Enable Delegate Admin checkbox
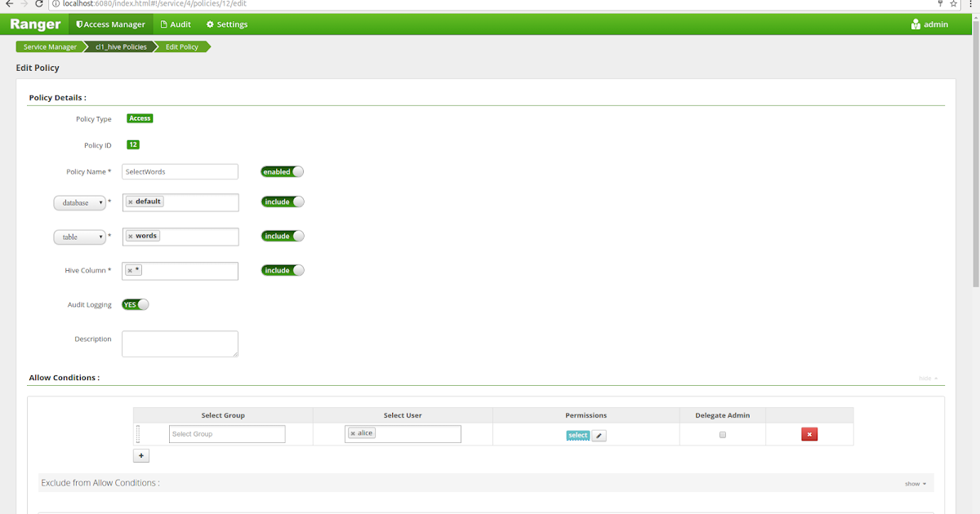Screen dimensions: 980x514 click(722, 435)
